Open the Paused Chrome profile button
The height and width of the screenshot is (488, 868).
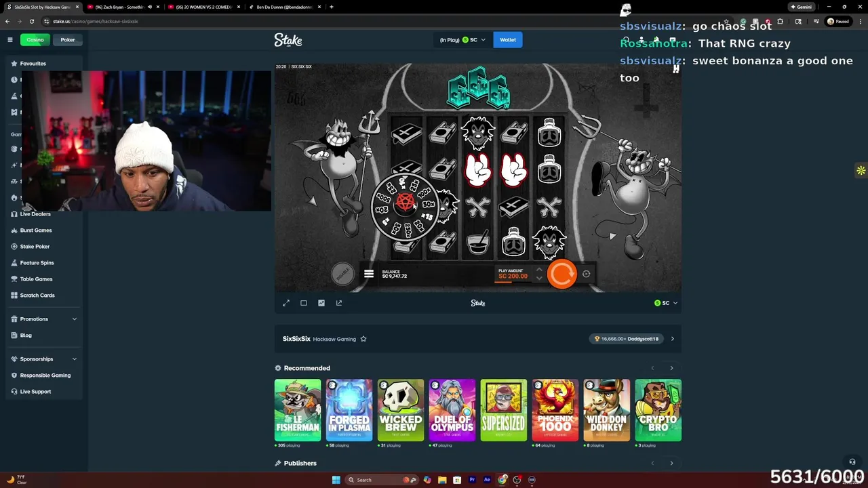coord(838,21)
